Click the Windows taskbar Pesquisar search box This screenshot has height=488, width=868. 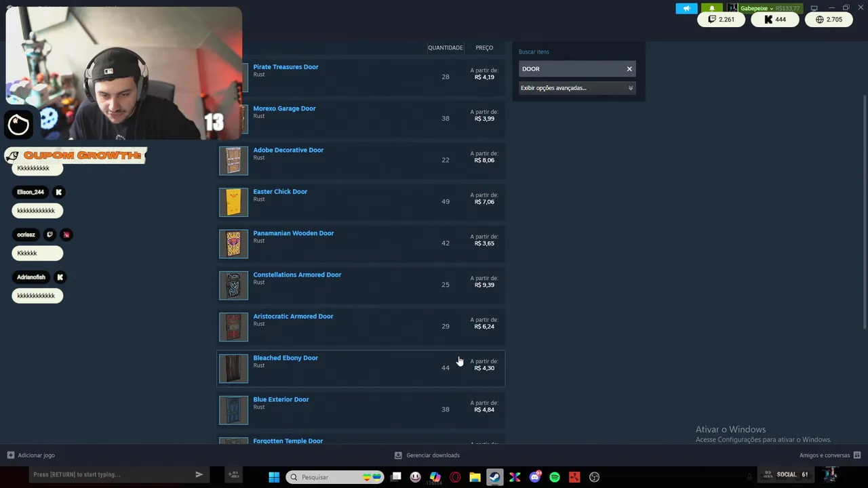pyautogui.click(x=335, y=477)
